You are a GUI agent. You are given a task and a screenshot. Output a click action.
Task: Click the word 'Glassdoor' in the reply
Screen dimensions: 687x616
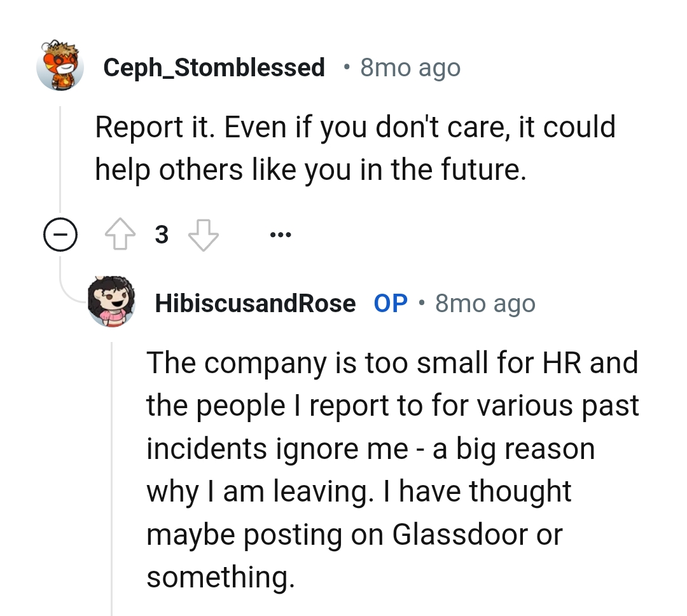tap(461, 534)
